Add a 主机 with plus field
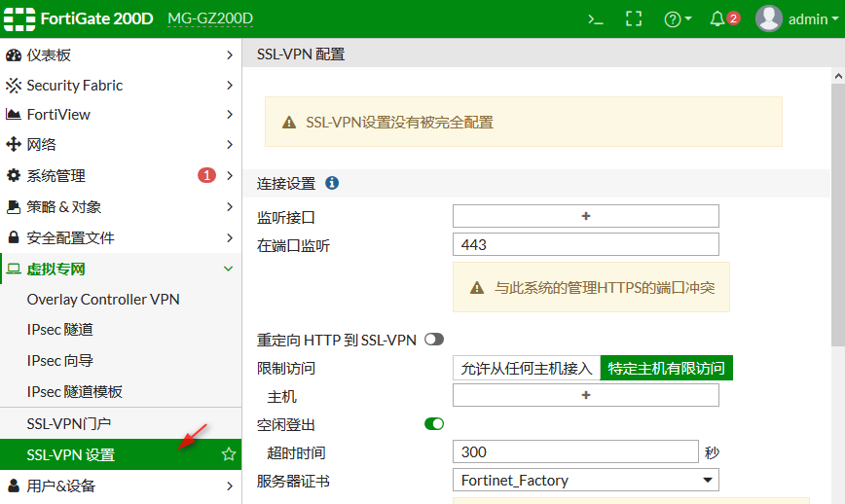This screenshot has height=504, width=845. (586, 395)
